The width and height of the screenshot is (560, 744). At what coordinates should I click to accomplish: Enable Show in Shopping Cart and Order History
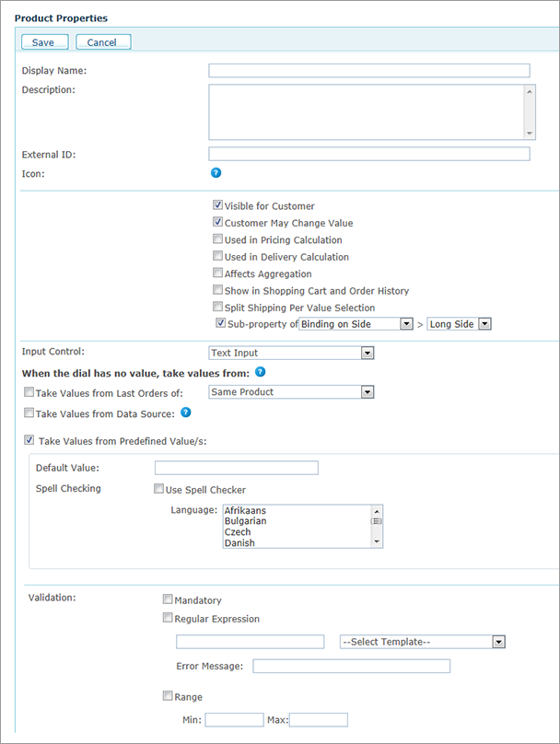pyautogui.click(x=217, y=289)
